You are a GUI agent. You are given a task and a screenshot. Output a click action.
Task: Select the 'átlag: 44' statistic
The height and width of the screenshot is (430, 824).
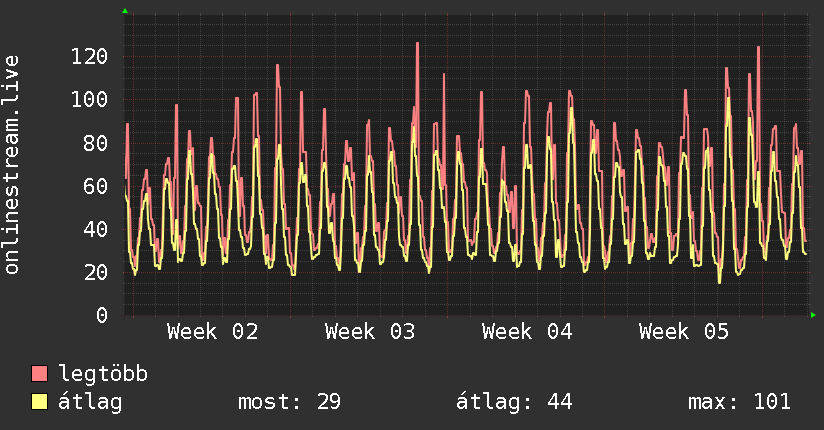click(x=513, y=402)
